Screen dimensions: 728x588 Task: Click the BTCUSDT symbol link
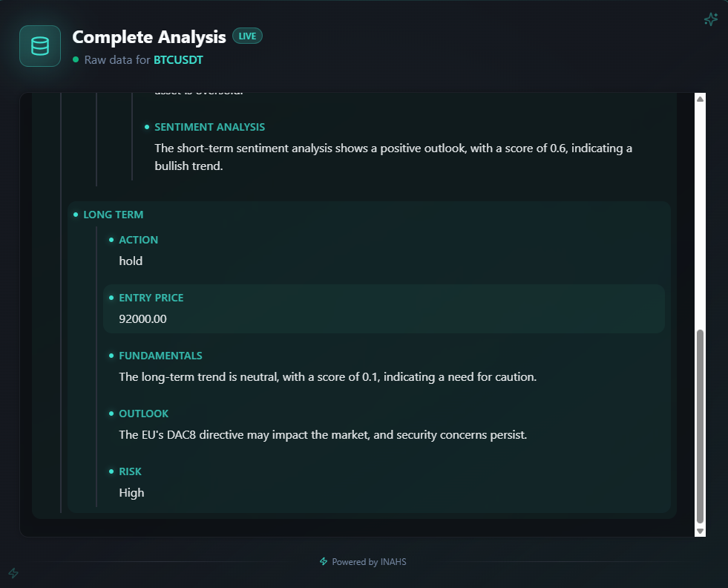coord(178,59)
